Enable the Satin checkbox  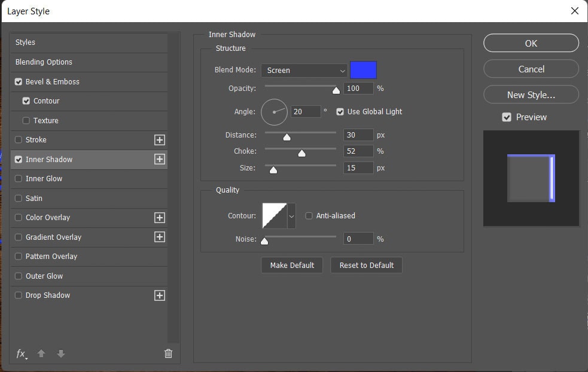point(19,198)
